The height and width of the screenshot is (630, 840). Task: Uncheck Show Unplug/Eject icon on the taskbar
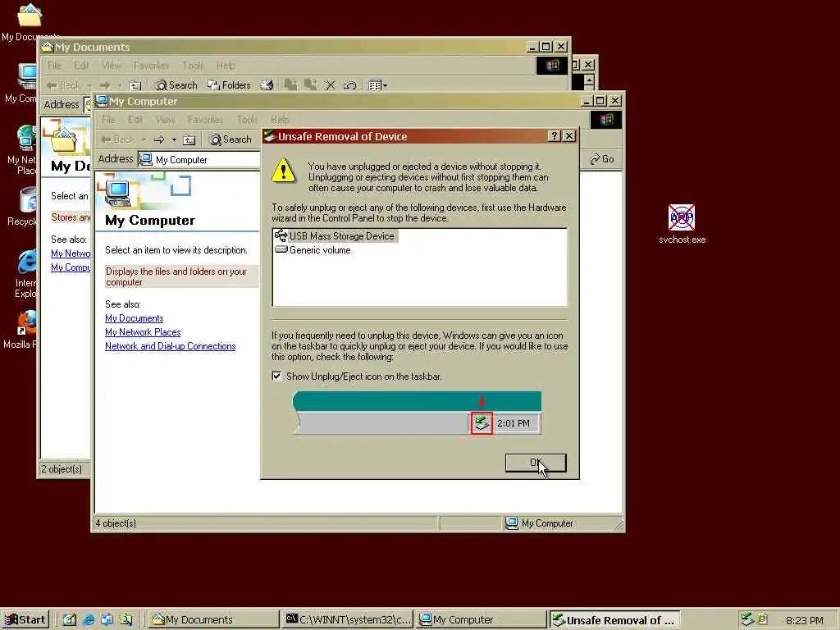tap(276, 376)
